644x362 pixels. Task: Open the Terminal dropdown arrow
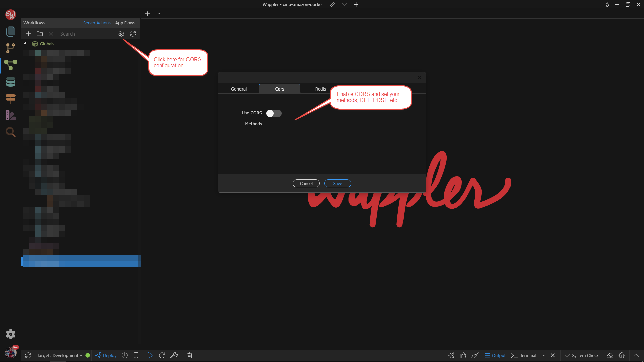pos(543,355)
